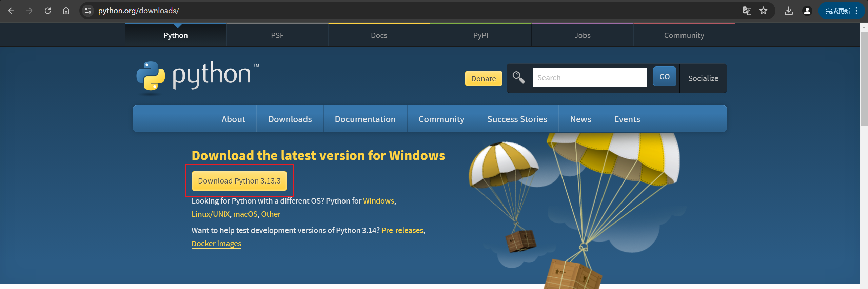Open the About menu
Viewport: 868px width, 289px height.
click(233, 119)
